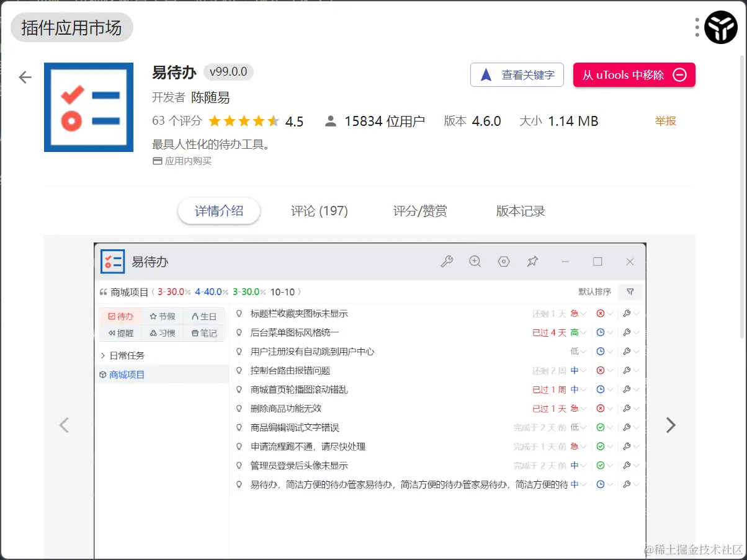Screen dimensions: 747x560
Task: Click the pin icon in preview title bar
Action: (x=532, y=262)
